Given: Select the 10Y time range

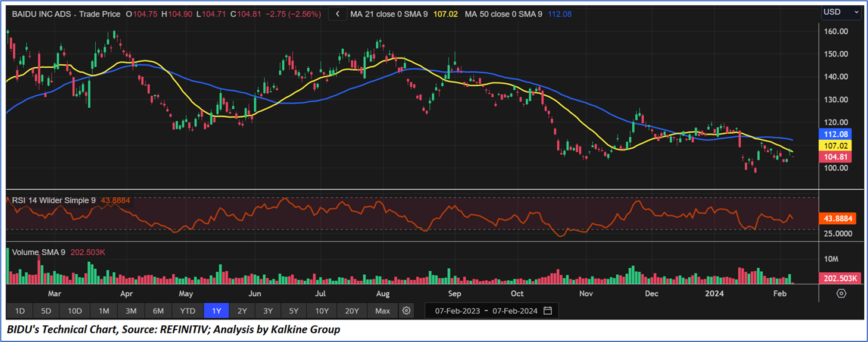Looking at the screenshot, I should point(322,311).
